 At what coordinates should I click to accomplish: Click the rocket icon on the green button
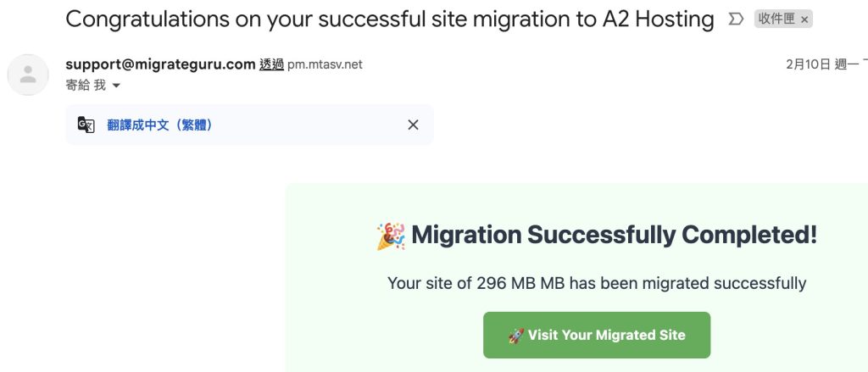tap(515, 336)
